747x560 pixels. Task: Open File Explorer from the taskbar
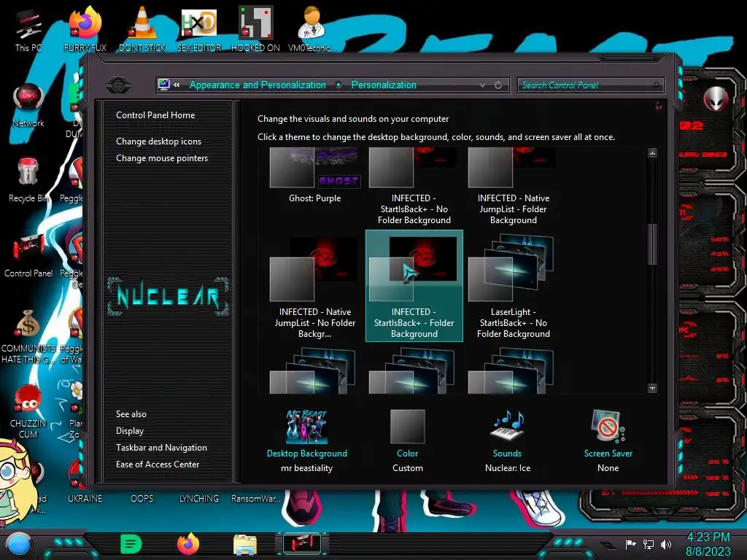point(245,545)
